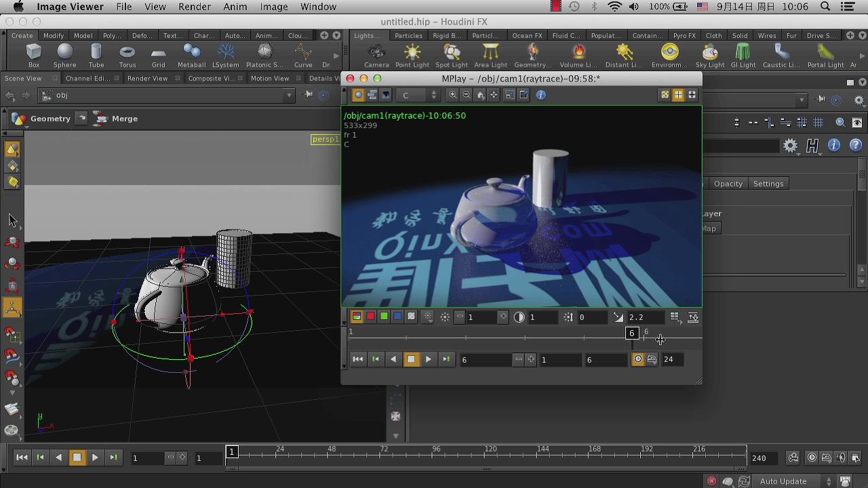Toggle alpha channel display in MPlay
This screenshot has height=488, width=868.
click(x=411, y=317)
